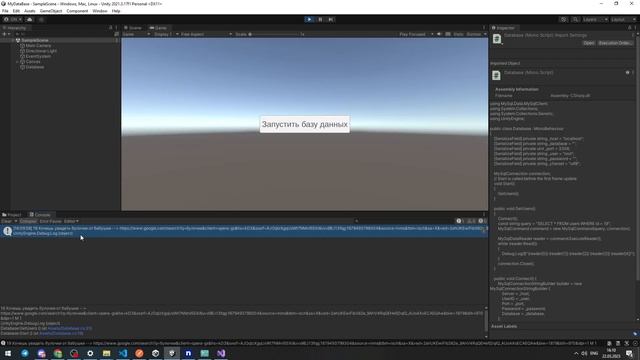The width and height of the screenshot is (640, 360).
Task: Open Visual Studio from the taskbar
Action: click(221, 353)
